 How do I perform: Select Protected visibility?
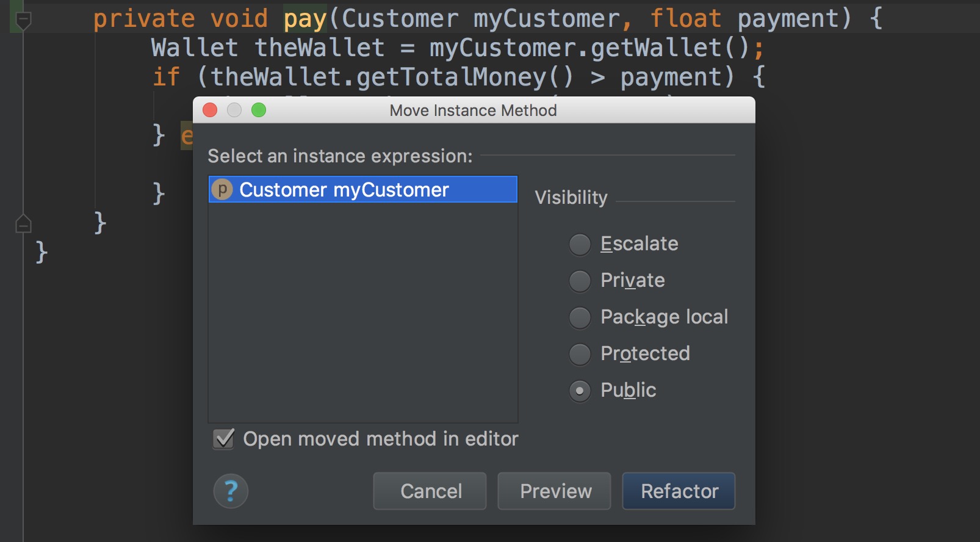pyautogui.click(x=580, y=354)
